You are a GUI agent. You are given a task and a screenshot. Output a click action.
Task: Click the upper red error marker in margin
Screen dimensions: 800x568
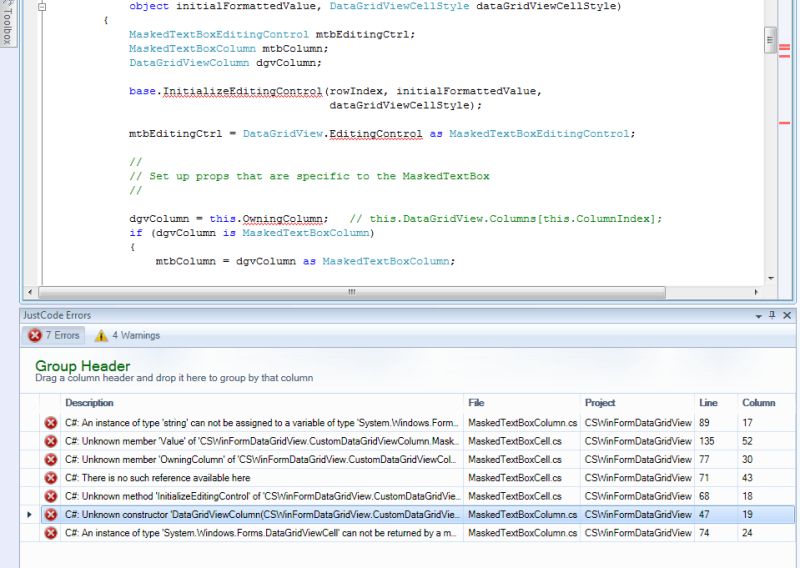pos(784,47)
